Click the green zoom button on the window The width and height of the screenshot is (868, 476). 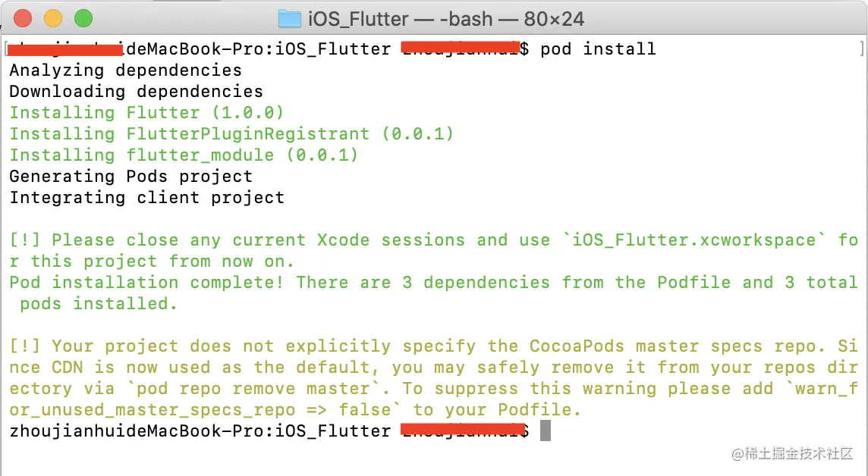[x=83, y=18]
